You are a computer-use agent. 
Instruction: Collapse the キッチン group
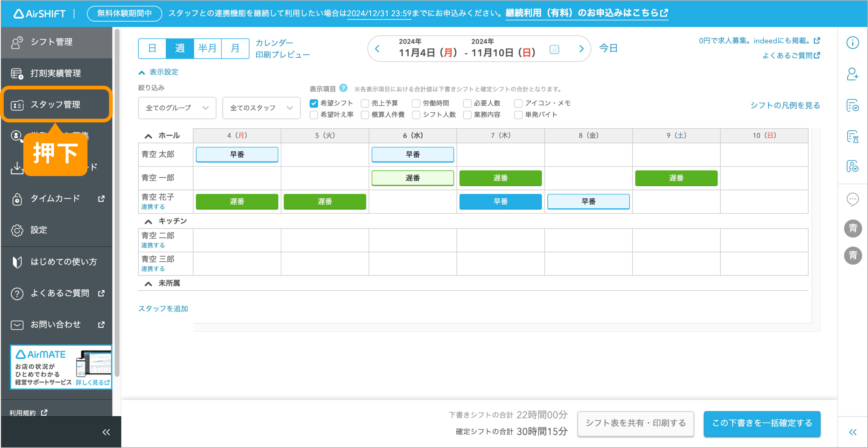click(x=148, y=222)
